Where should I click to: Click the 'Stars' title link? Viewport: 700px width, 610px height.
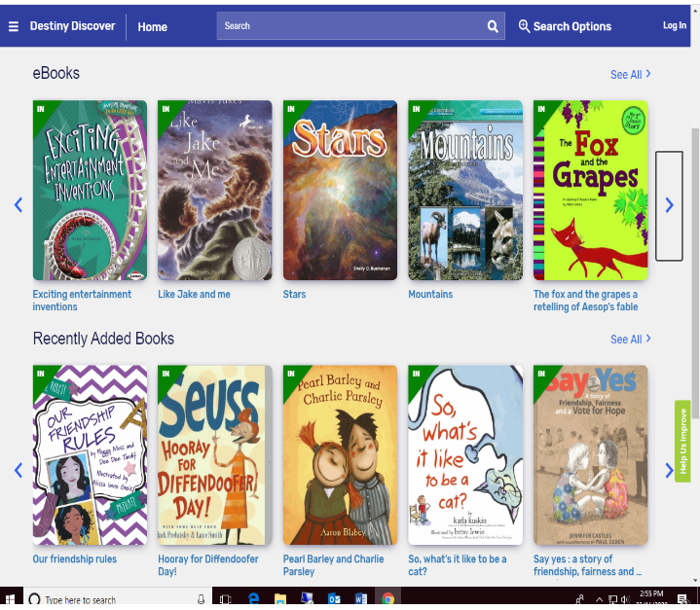294,295
